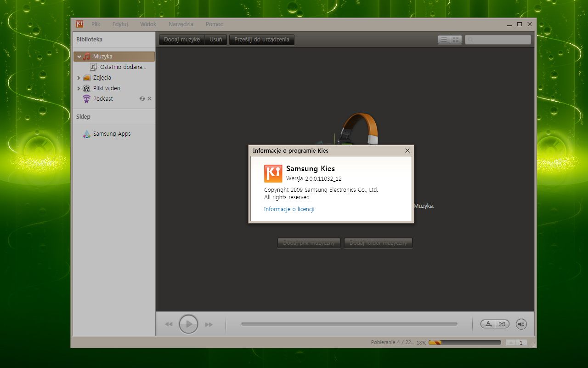
Task: Click the Samsung Kies title in the dialog
Action: point(311,168)
